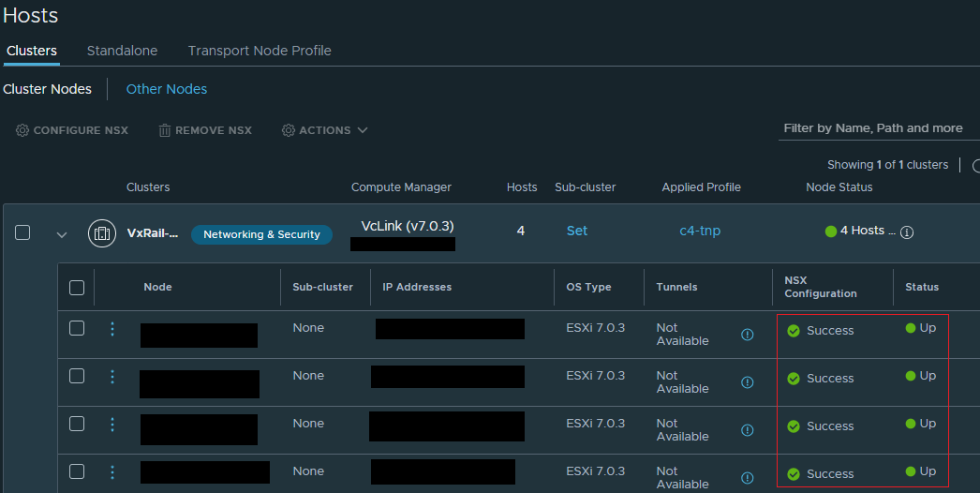Viewport: 980px width, 493px height.
Task: Click the Networking & Security badge
Action: [x=262, y=234]
